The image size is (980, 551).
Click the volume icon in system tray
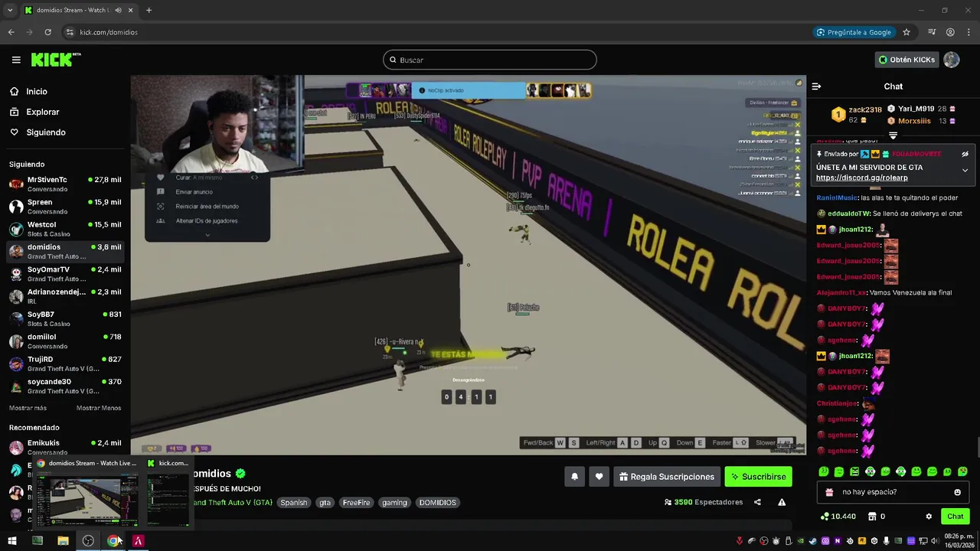(x=936, y=541)
